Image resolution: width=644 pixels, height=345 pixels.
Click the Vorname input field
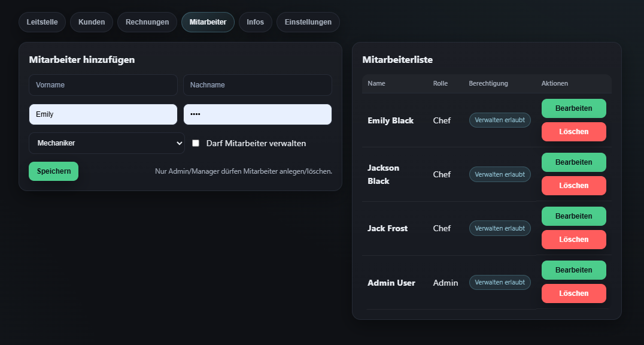[103, 85]
